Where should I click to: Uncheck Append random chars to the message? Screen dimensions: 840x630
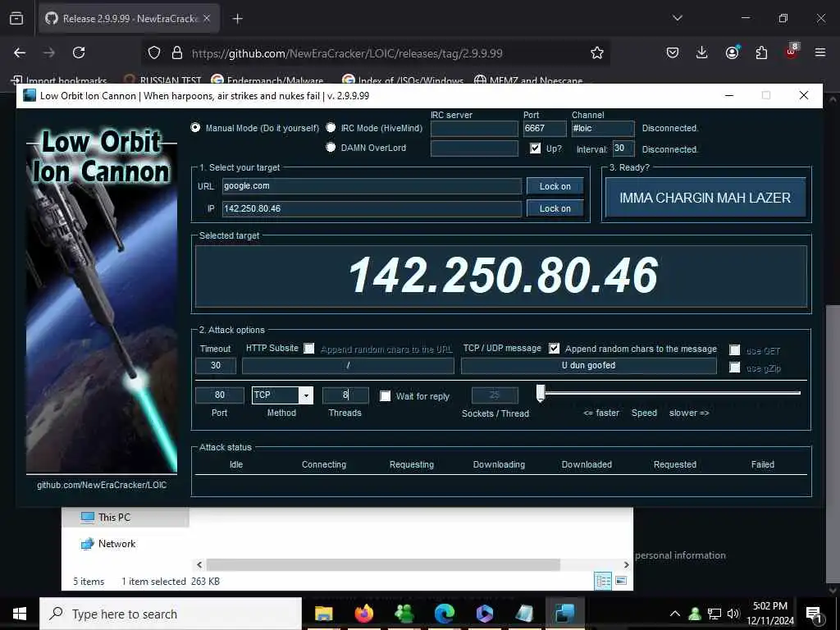(x=554, y=348)
